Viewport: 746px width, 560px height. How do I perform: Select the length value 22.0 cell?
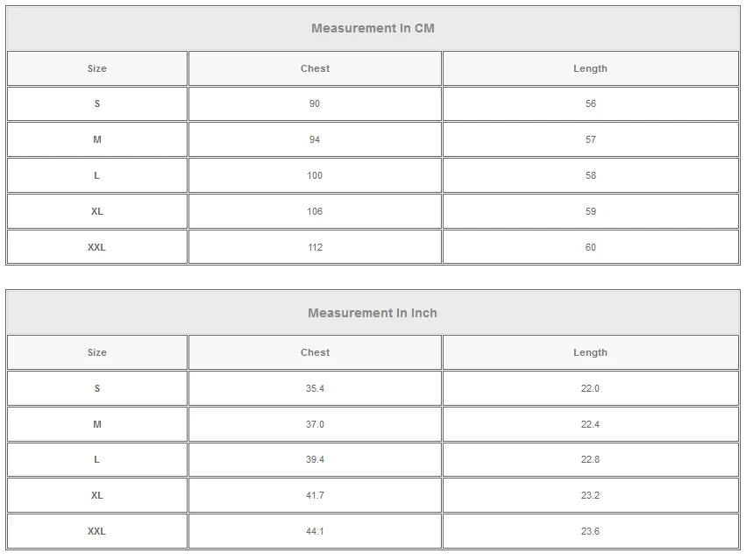[590, 388]
